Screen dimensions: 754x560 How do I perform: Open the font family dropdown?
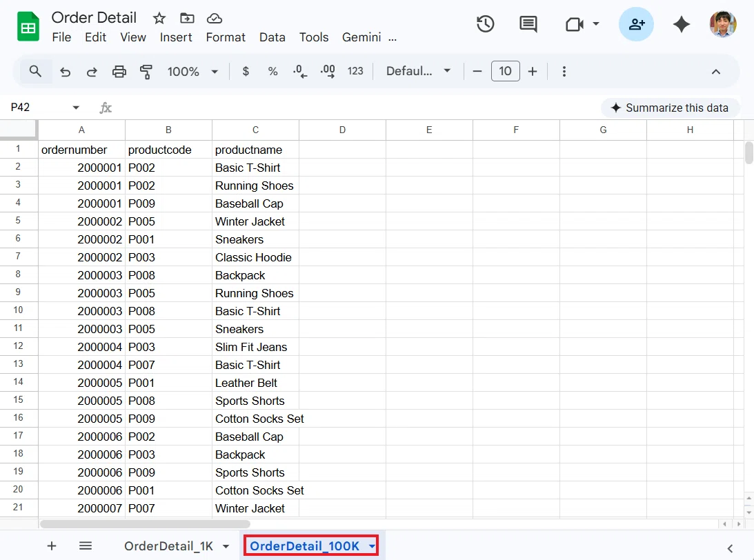coord(418,72)
